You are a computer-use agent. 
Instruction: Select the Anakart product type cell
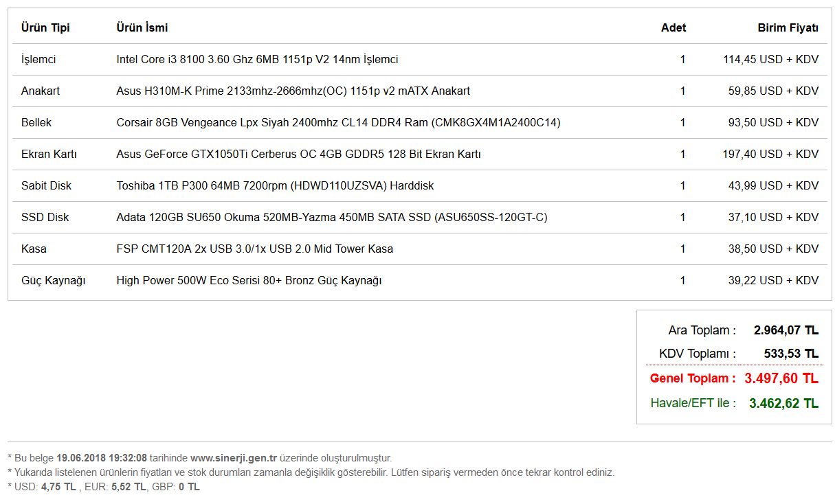coord(41,91)
